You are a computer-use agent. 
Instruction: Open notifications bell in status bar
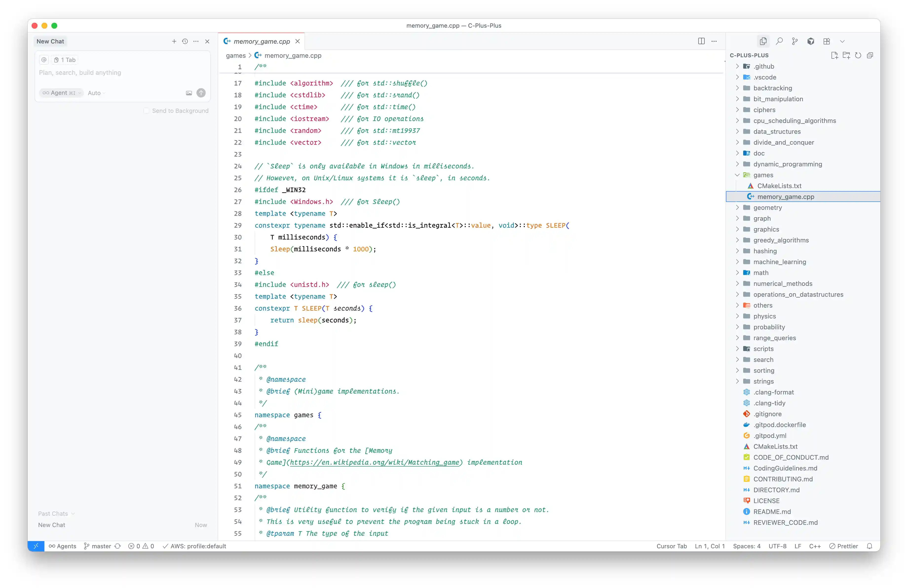coord(870,546)
